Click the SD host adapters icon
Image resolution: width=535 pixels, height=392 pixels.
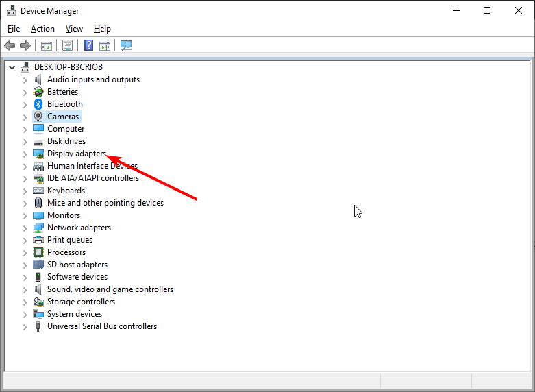point(38,265)
